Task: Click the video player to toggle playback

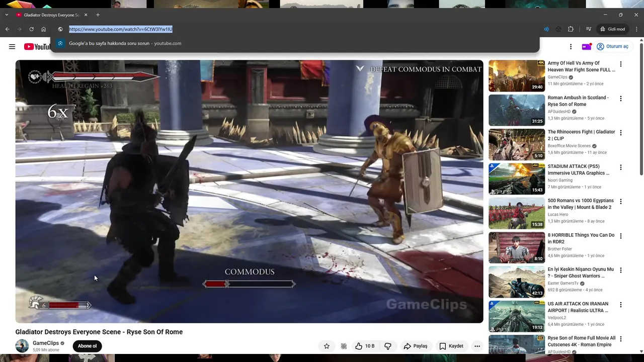Action: (x=249, y=192)
